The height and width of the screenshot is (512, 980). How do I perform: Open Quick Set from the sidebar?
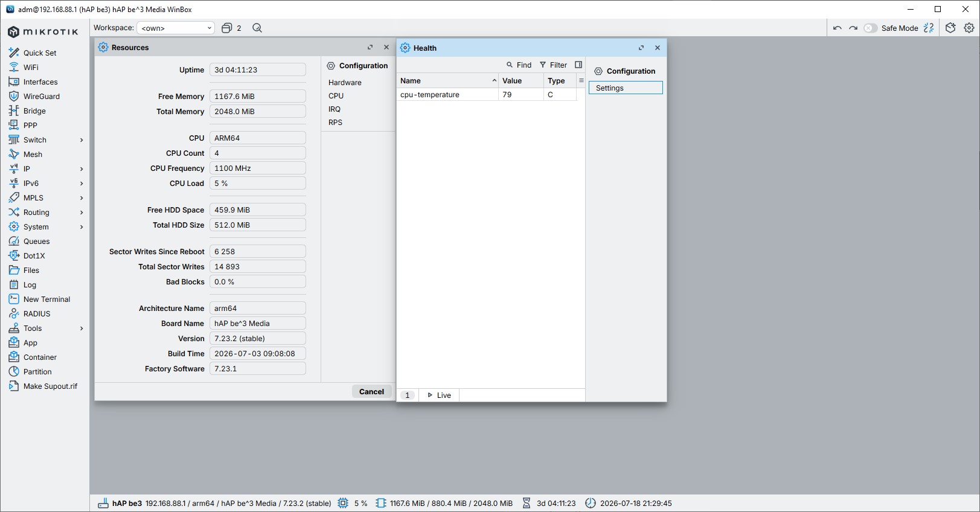coord(40,53)
